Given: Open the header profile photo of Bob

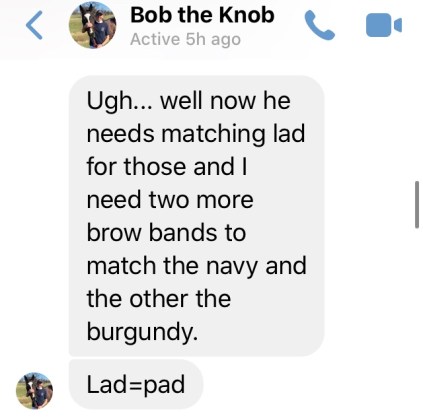Looking at the screenshot, I should tap(92, 25).
